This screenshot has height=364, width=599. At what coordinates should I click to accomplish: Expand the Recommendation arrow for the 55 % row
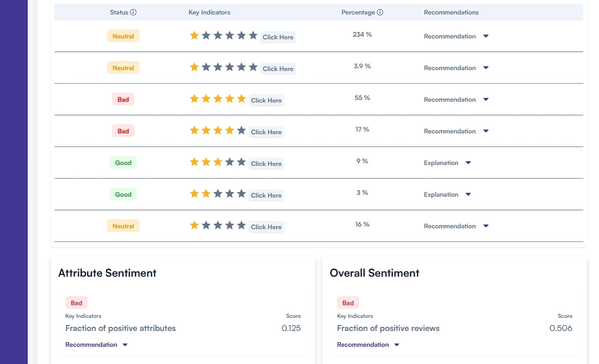486,100
